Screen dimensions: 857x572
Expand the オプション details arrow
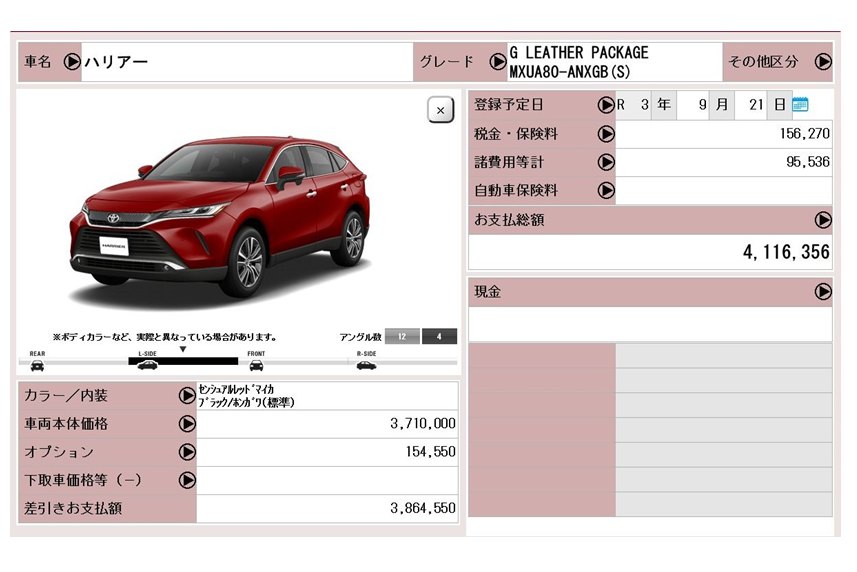(187, 451)
